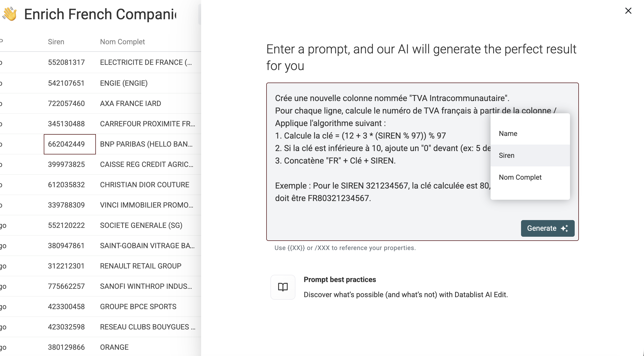Pick Nom Complet from the suggestion list

(520, 177)
